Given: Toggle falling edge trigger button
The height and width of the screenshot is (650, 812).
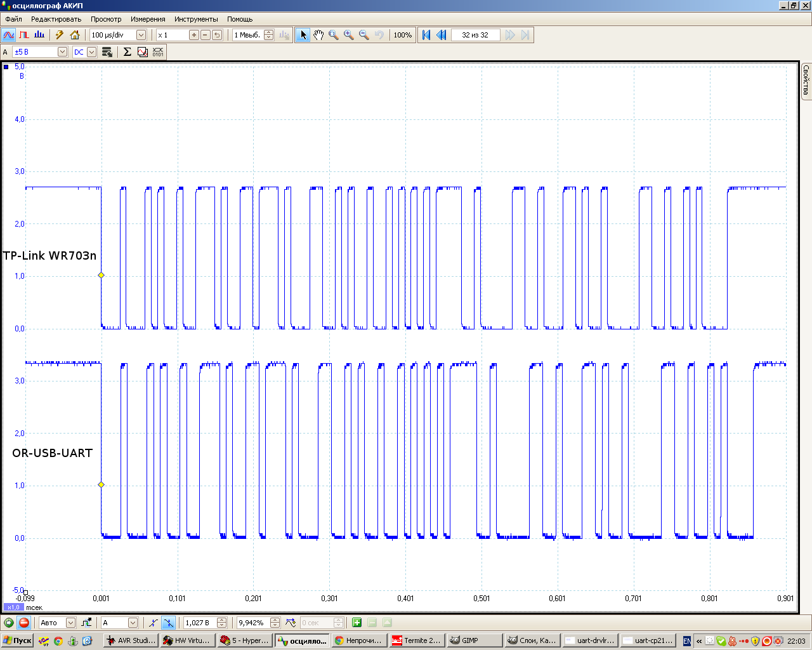Looking at the screenshot, I should (168, 623).
